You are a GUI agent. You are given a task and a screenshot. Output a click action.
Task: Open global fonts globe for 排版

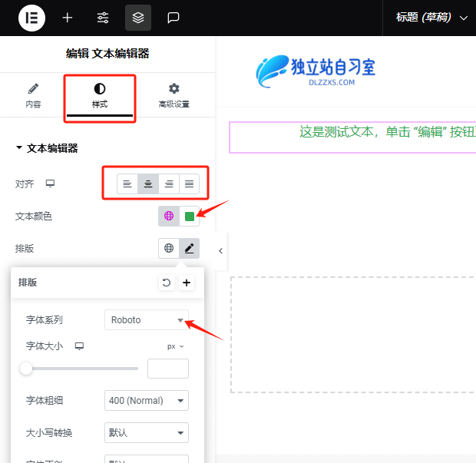point(169,248)
